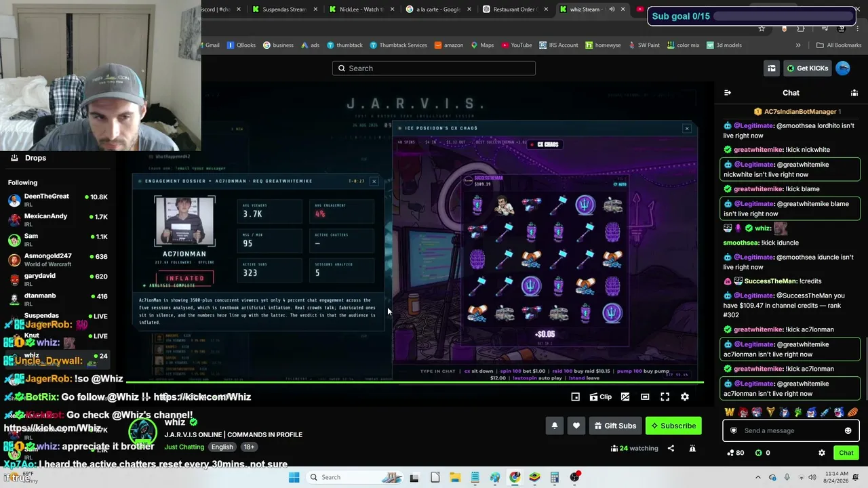
Task: Switch to Restaurant Order tab
Action: click(515, 9)
